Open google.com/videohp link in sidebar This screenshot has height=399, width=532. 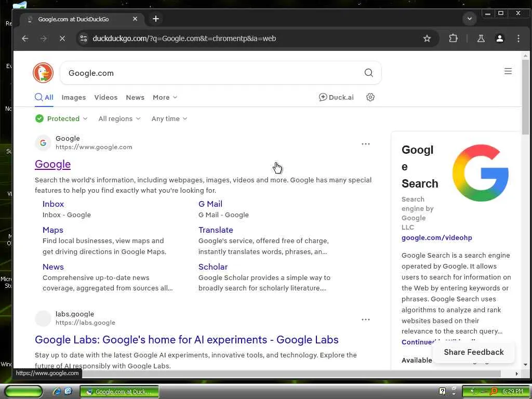click(x=436, y=238)
